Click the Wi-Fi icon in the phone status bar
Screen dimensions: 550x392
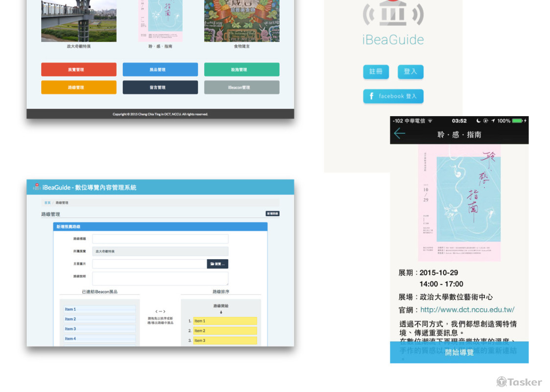tap(430, 121)
